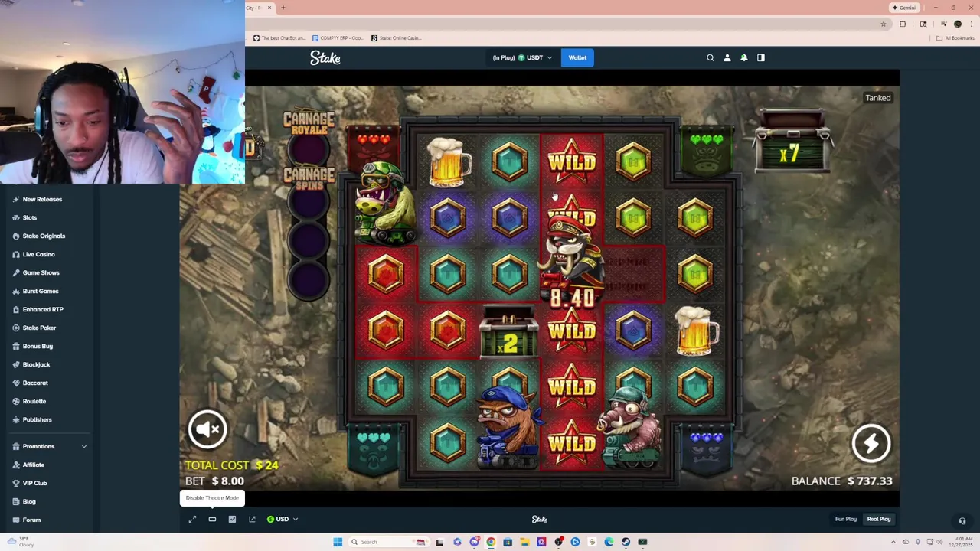Open the All Bookmarks folder
The image size is (980, 551).
pyautogui.click(x=955, y=38)
